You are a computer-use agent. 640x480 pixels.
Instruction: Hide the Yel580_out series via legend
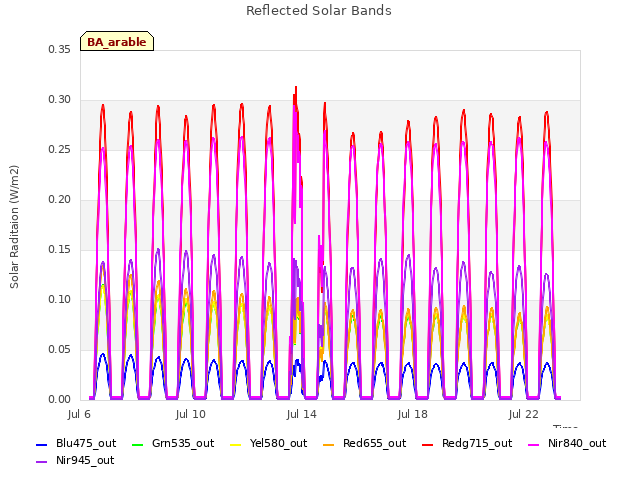269,444
